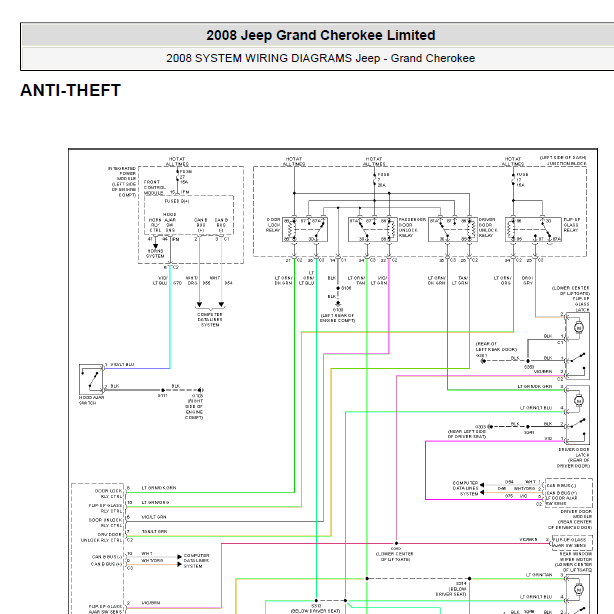Click the door lock relay symbol box
The image size is (614, 614).
305,229
